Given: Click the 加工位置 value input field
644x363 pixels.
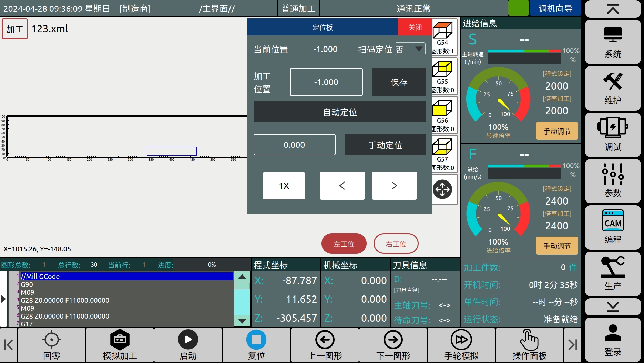Looking at the screenshot, I should [x=326, y=82].
